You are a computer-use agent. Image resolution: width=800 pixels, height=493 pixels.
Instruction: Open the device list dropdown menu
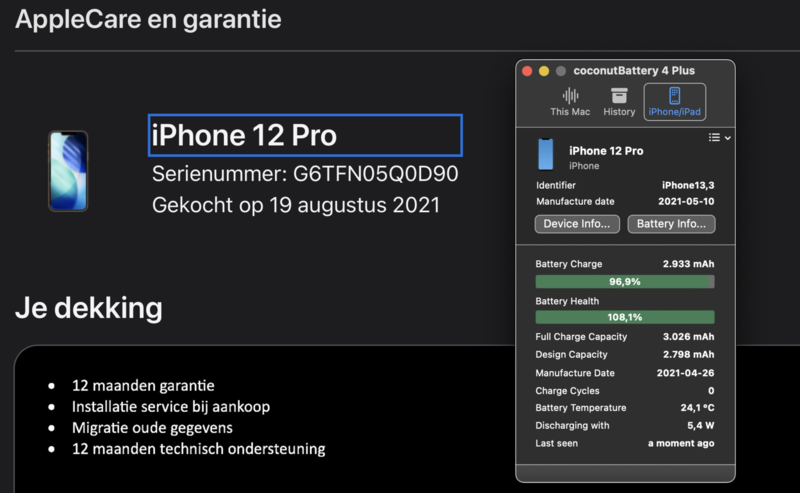[x=719, y=137]
